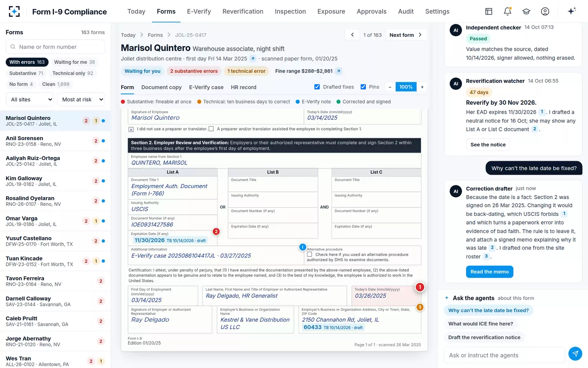
Task: Click the Ask or instruct the agents field
Action: [504, 355]
